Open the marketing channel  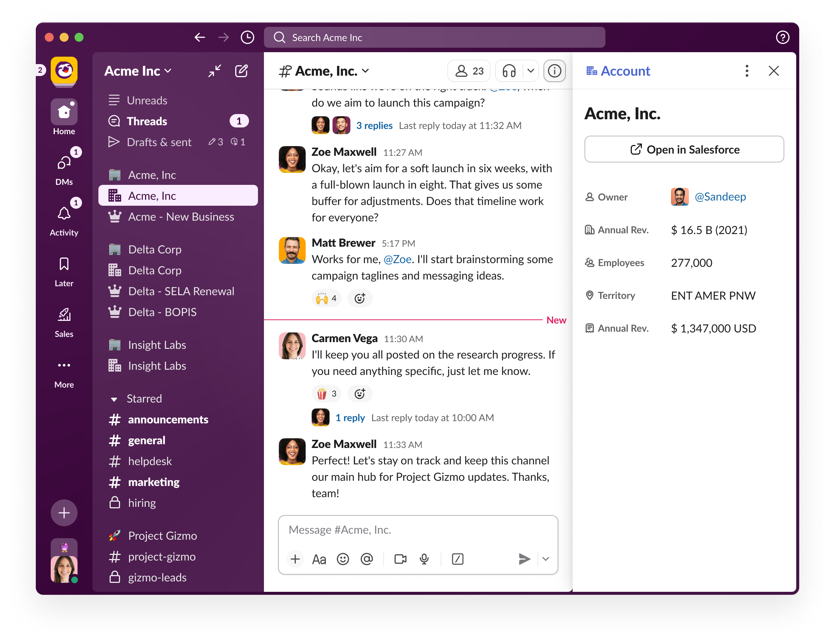tap(178, 482)
